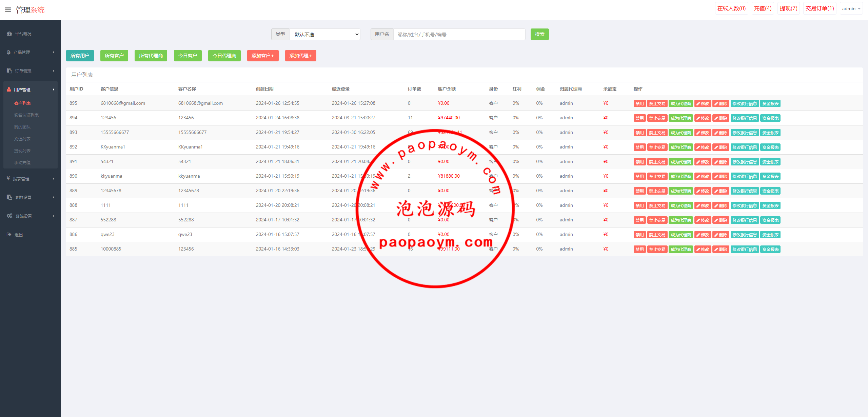Image resolution: width=868 pixels, height=417 pixels.
Task: Open 充值列表 in the sidebar
Action: (x=22, y=139)
